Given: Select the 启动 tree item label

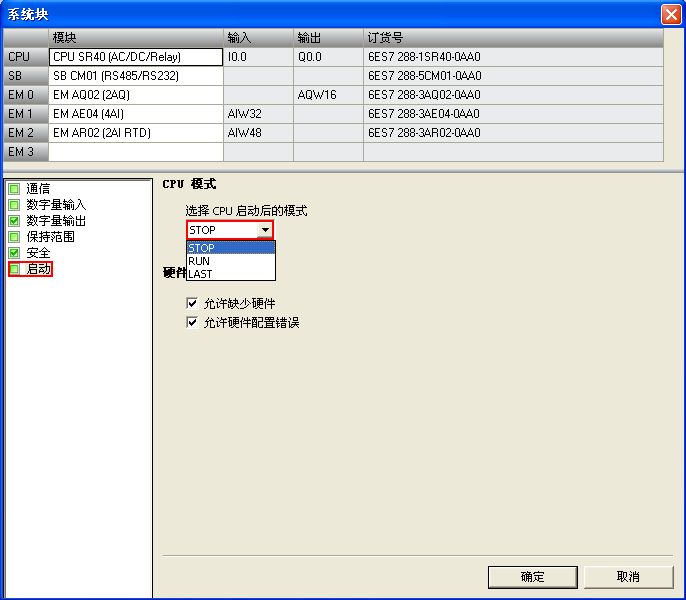Looking at the screenshot, I should 38,269.
